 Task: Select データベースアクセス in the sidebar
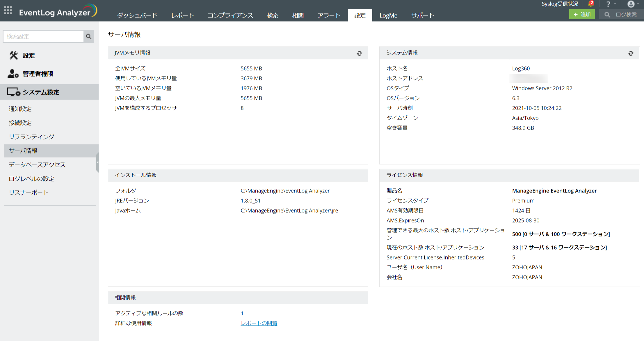click(37, 165)
